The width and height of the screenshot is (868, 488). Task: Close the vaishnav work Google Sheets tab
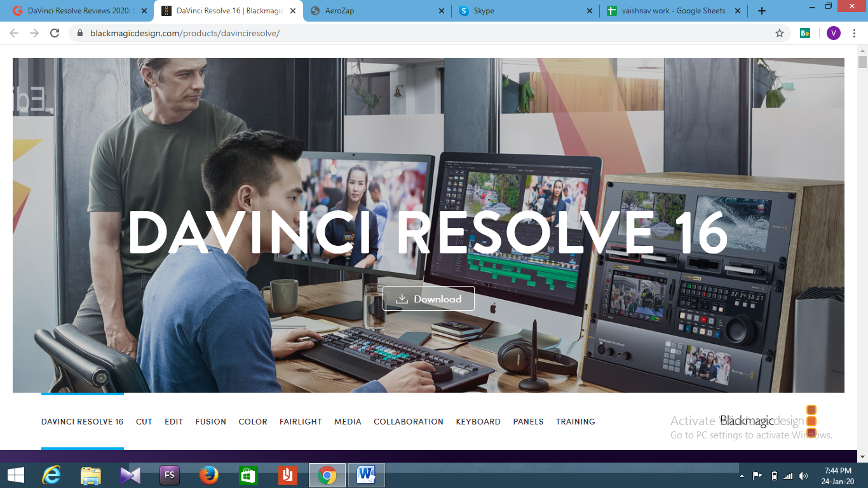pyautogui.click(x=738, y=11)
